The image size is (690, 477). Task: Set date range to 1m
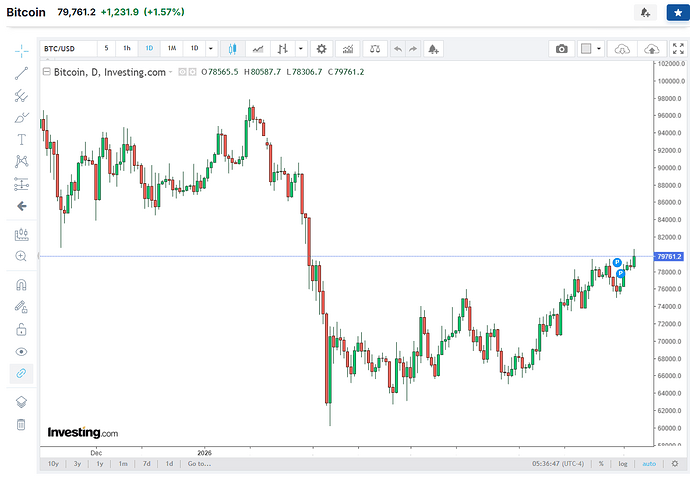pos(123,463)
